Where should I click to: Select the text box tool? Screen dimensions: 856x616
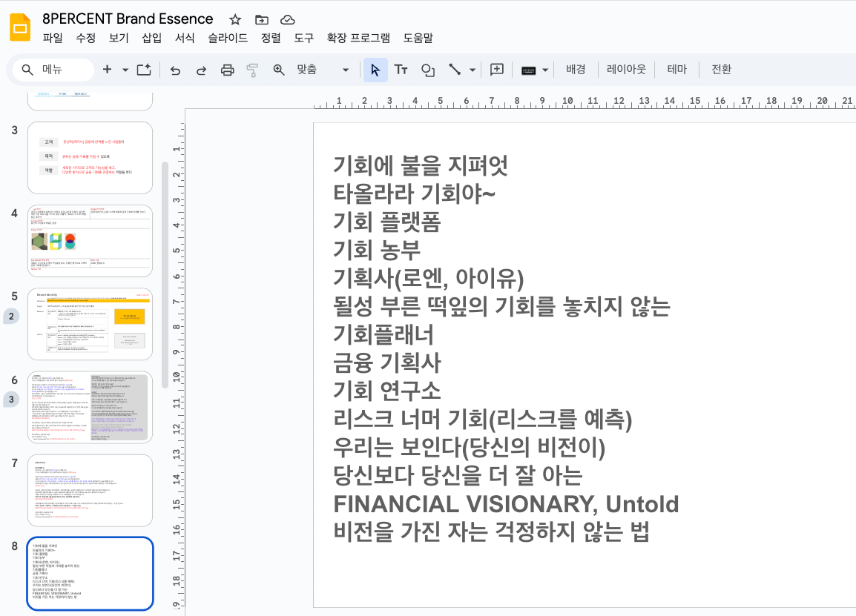401,70
